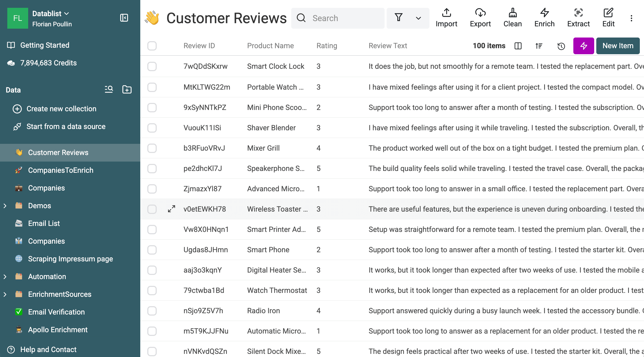The height and width of the screenshot is (357, 644).
Task: Open the column layout icon
Action: [x=518, y=46]
